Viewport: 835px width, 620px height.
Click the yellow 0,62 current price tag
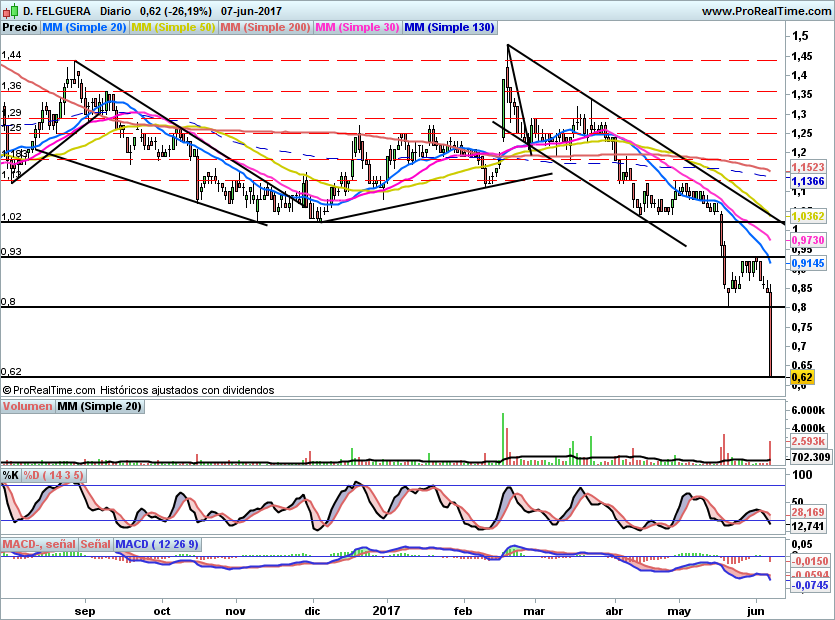click(x=801, y=377)
